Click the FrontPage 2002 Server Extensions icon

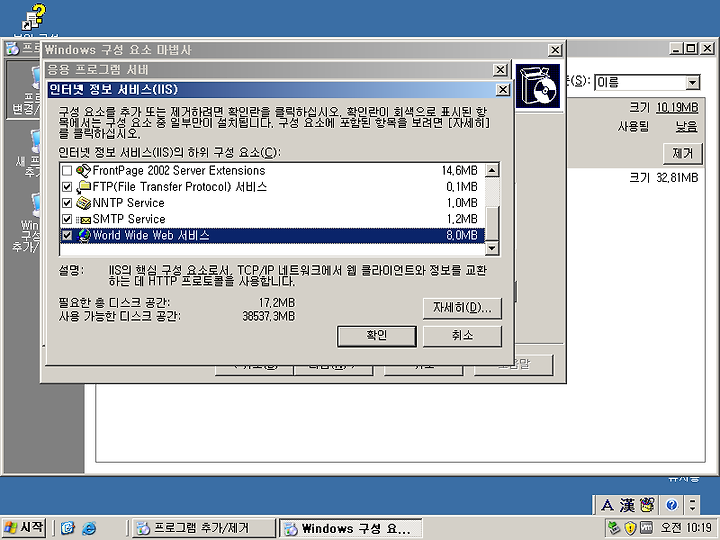click(83, 171)
